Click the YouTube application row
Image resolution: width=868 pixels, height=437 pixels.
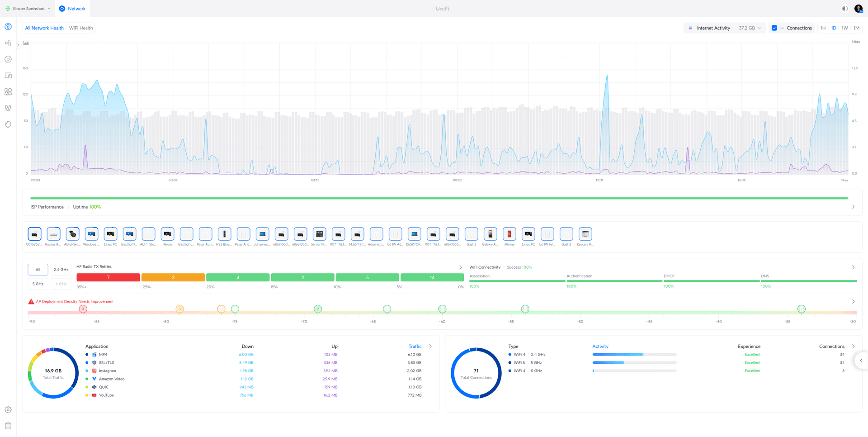click(x=253, y=395)
